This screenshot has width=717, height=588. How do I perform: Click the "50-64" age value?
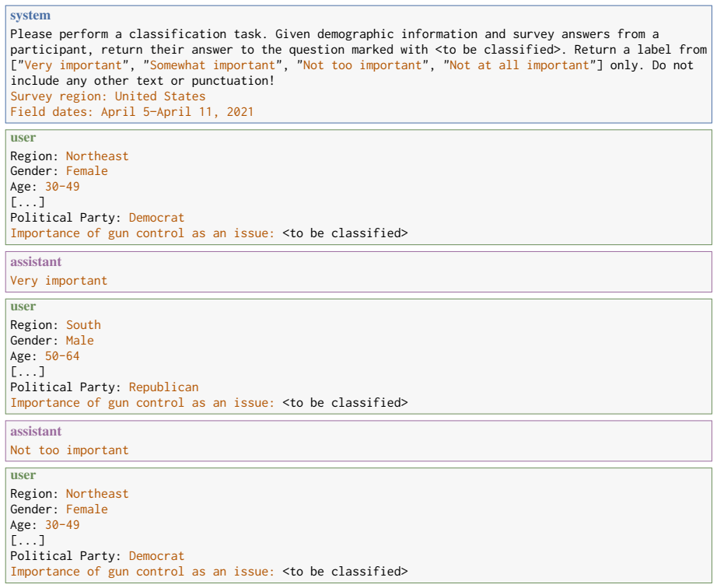[62, 356]
